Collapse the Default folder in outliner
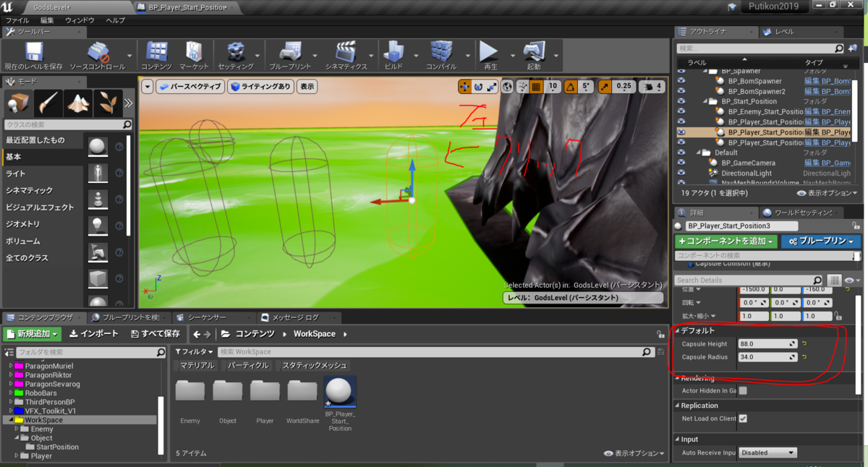The width and height of the screenshot is (868, 467). (x=699, y=153)
